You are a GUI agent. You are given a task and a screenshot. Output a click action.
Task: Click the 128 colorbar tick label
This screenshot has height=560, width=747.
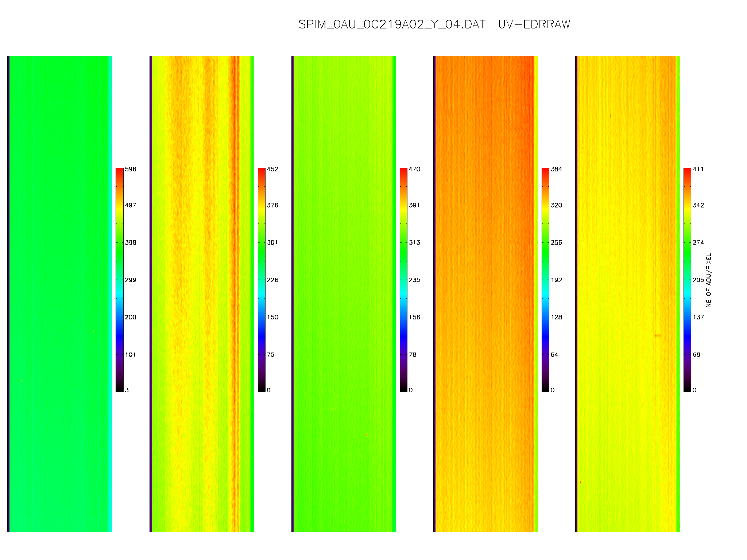click(x=556, y=317)
